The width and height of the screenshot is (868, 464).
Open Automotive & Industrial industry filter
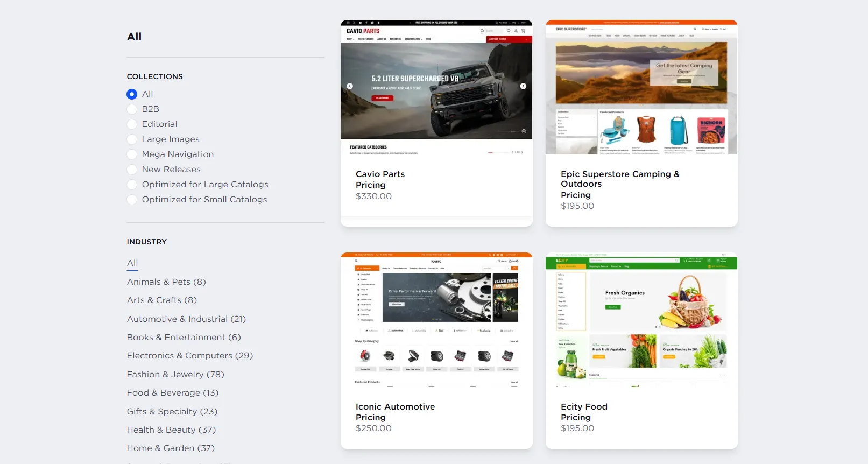point(186,319)
